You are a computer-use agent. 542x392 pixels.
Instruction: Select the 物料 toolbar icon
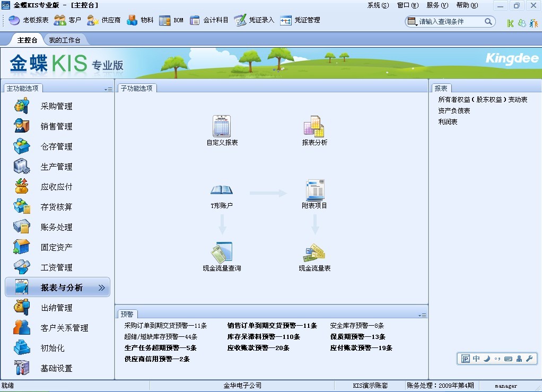[x=140, y=20]
